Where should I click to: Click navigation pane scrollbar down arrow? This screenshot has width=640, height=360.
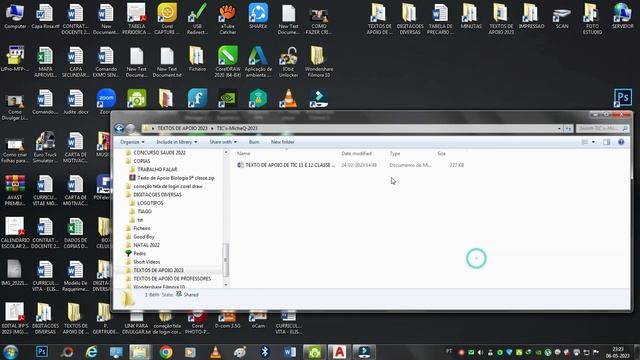(226, 285)
